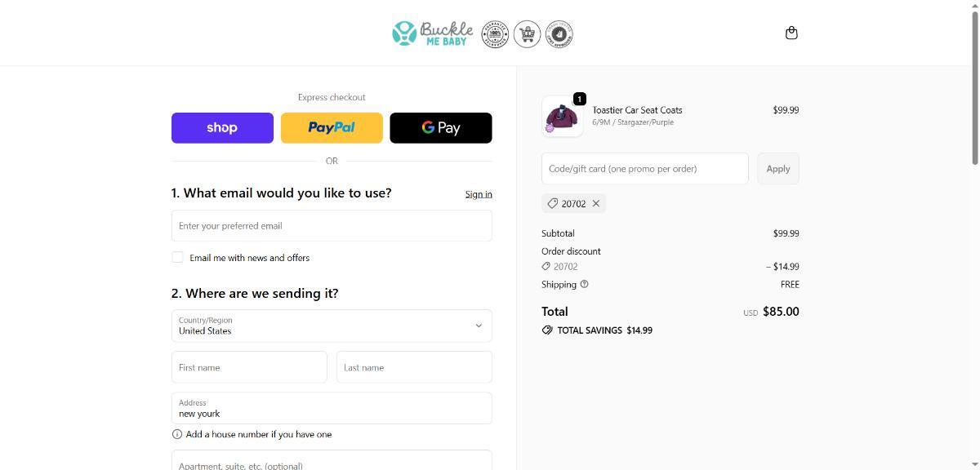This screenshot has width=980, height=470.
Task: Choose PayPal express checkout
Action: (x=332, y=128)
